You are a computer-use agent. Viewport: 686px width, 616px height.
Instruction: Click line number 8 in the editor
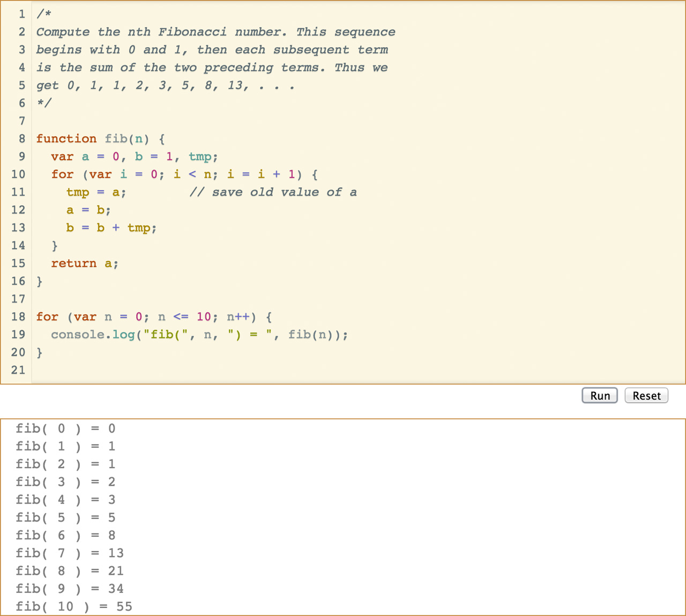coord(21,139)
